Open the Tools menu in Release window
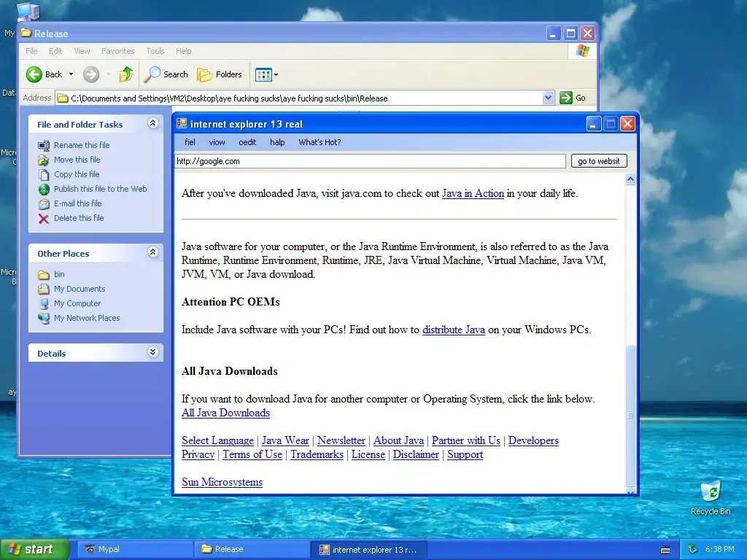 click(155, 51)
